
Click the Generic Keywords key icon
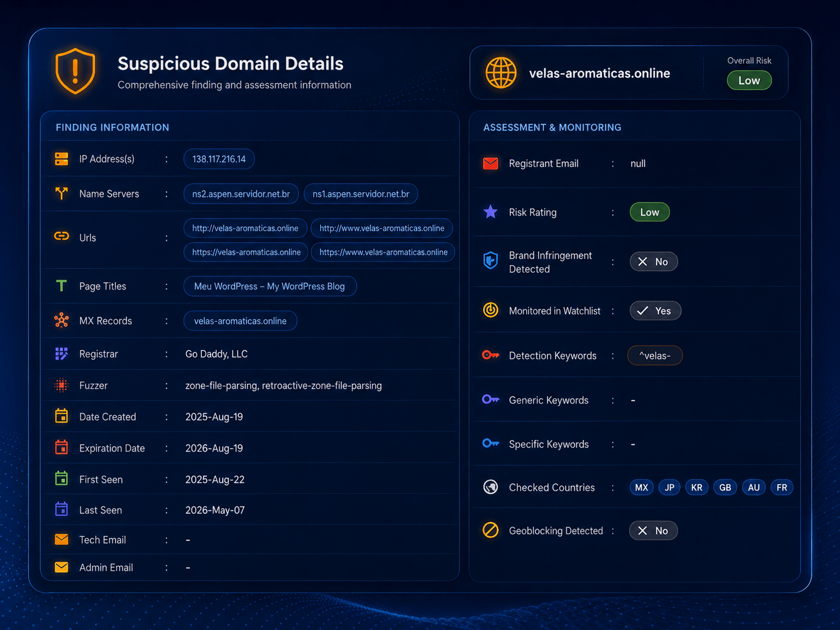coord(491,399)
